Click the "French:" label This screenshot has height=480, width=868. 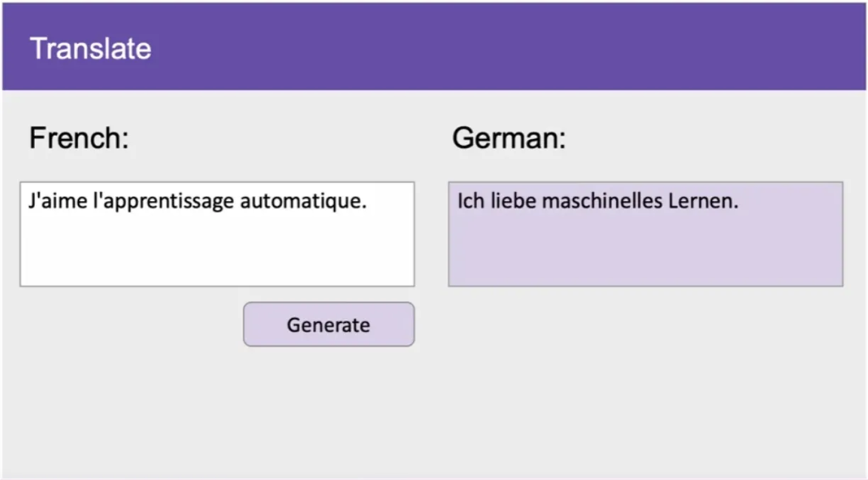pyautogui.click(x=79, y=137)
